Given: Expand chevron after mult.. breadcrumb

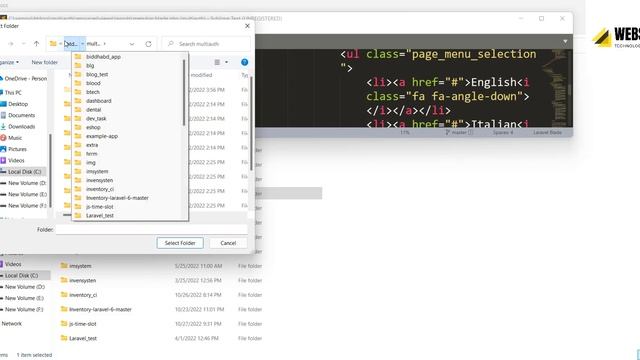Looking at the screenshot, I should click(104, 44).
